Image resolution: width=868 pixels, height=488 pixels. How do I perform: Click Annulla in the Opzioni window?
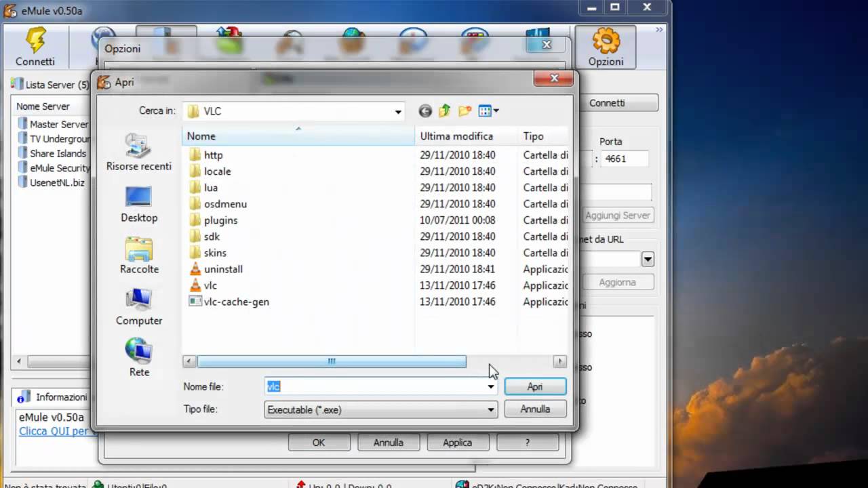pos(389,443)
